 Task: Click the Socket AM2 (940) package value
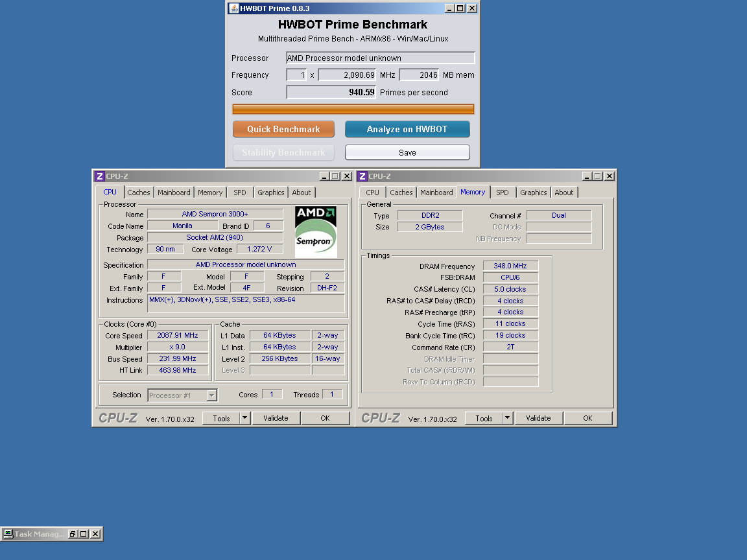click(x=215, y=237)
